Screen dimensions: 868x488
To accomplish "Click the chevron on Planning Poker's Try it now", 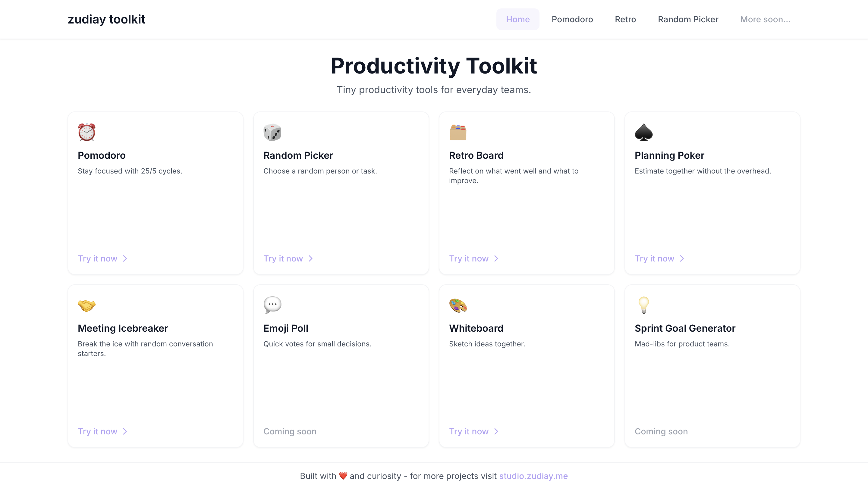I will pyautogui.click(x=682, y=259).
